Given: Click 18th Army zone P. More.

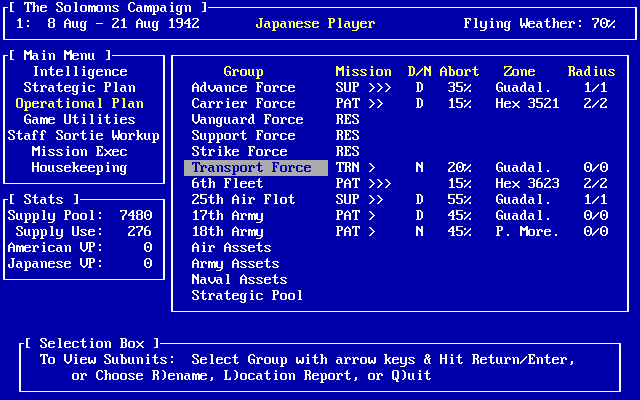Looking at the screenshot, I should click(527, 231).
